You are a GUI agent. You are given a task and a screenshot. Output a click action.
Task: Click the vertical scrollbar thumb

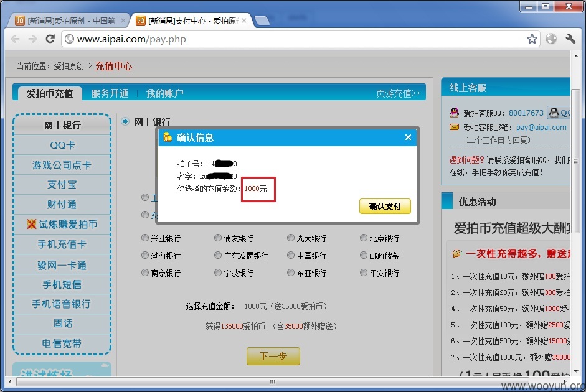click(576, 161)
